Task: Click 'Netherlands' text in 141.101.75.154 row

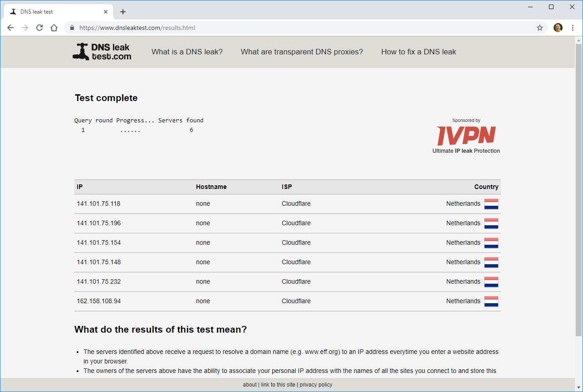Action: 463,242
